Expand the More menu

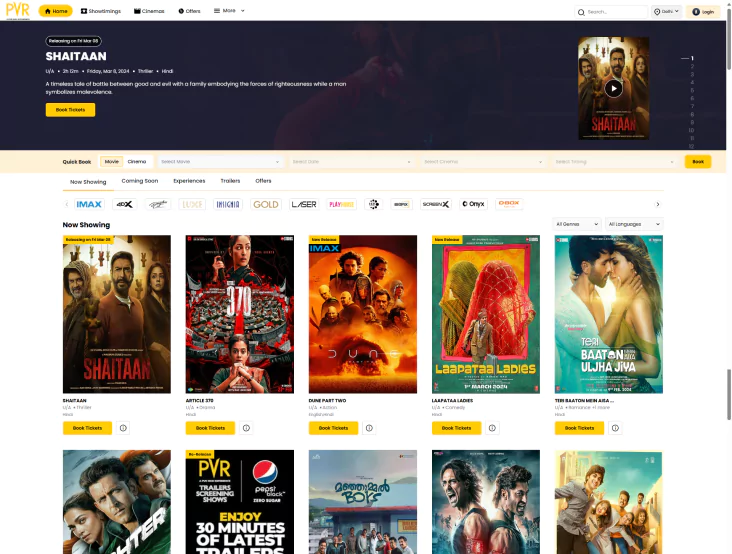[x=229, y=11]
